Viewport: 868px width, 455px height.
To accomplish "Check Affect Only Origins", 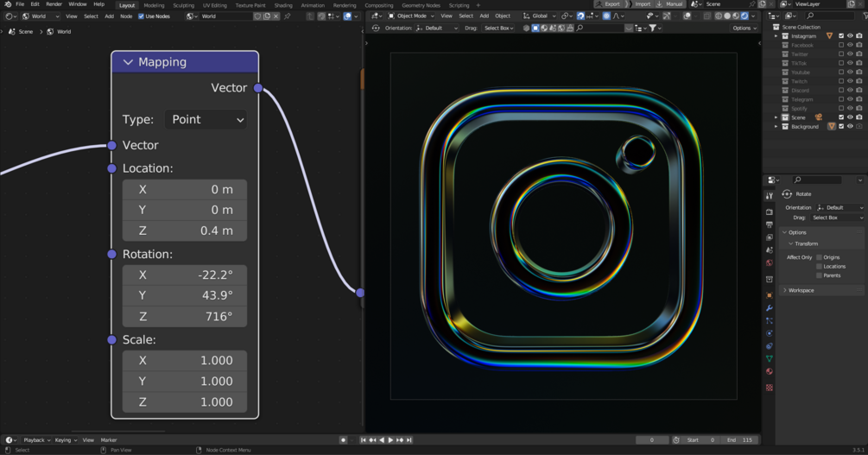I will tap(820, 257).
